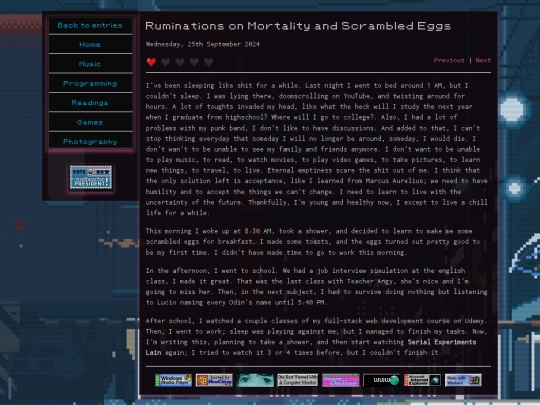Click the Best Viewed With Computer Monitor badge
The image size is (540, 405).
point(298,380)
